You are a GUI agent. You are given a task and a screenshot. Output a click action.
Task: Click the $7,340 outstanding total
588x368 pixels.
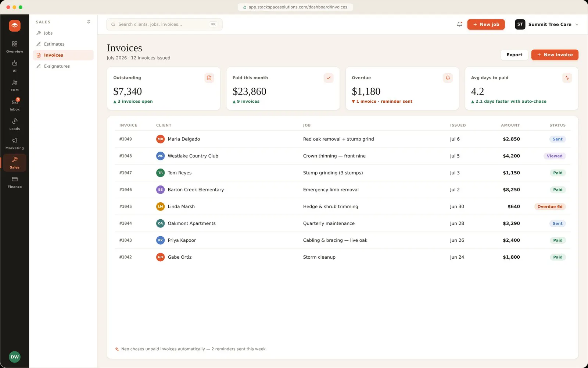pyautogui.click(x=128, y=91)
